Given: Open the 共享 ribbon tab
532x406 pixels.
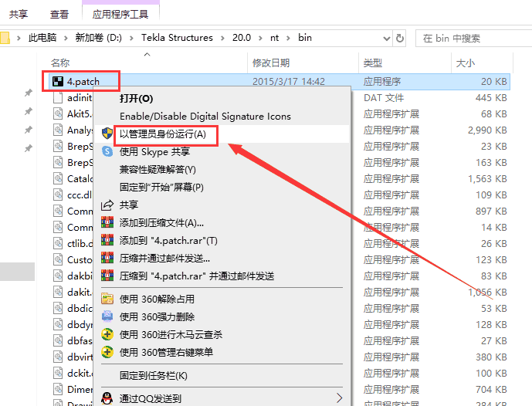Looking at the screenshot, I should click(x=19, y=14).
